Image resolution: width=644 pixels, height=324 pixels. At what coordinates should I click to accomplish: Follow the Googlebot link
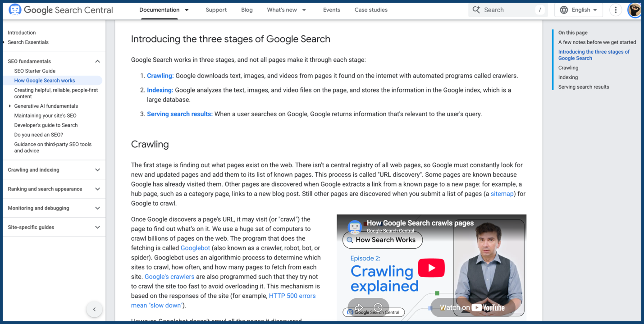pyautogui.click(x=195, y=248)
